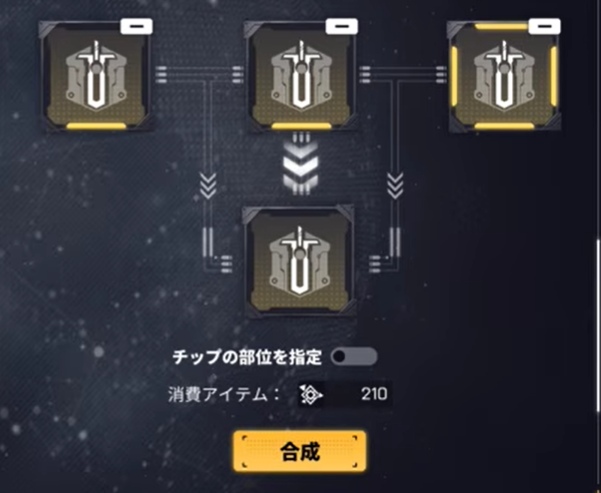This screenshot has height=493, width=601.
Task: Click the large center downward chevron arrows
Action: tap(301, 166)
